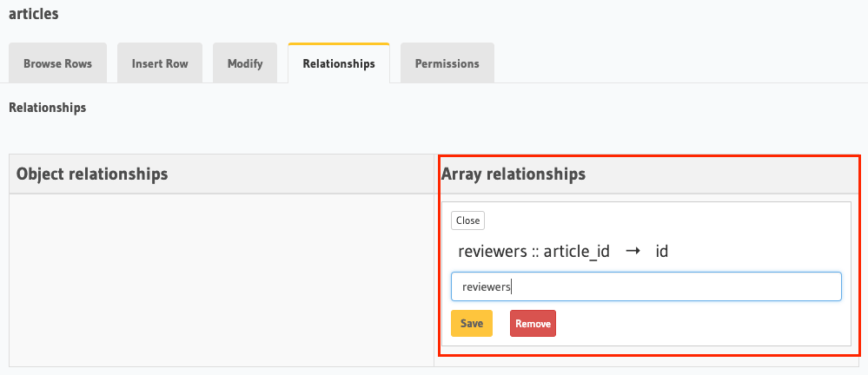Image resolution: width=868 pixels, height=375 pixels.
Task: Select the Object relationships column header
Action: pos(92,174)
